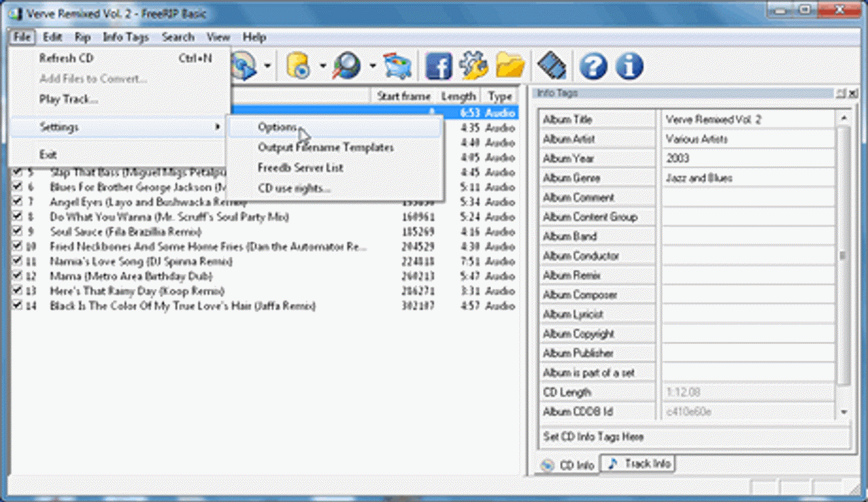Uncheck track 7 Angel Eyes checkbox

pos(18,202)
